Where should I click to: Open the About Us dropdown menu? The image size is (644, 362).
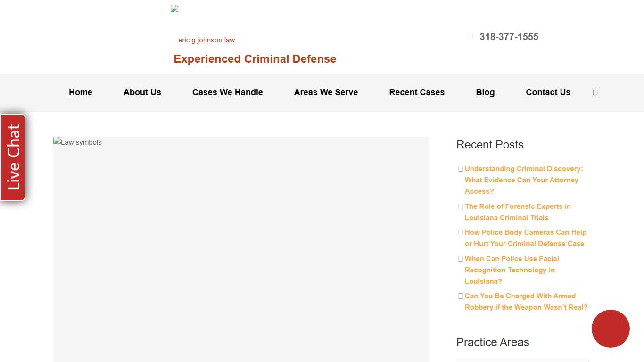tap(142, 92)
